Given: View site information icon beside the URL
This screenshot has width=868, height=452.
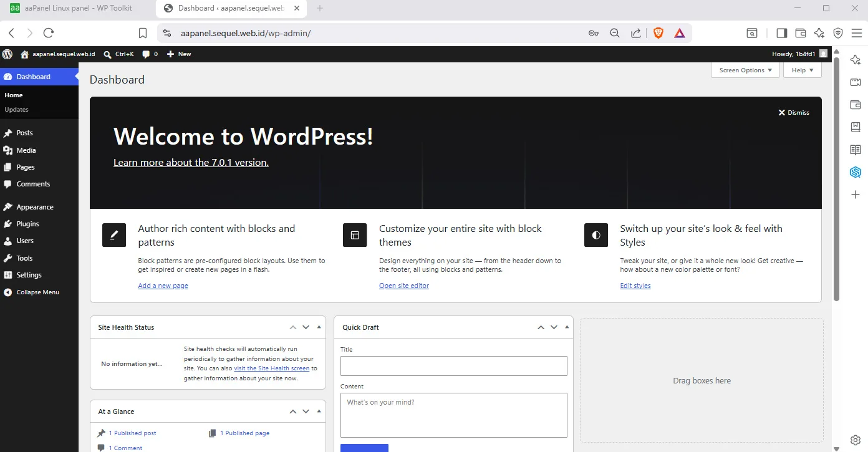Looking at the screenshot, I should click(x=166, y=33).
